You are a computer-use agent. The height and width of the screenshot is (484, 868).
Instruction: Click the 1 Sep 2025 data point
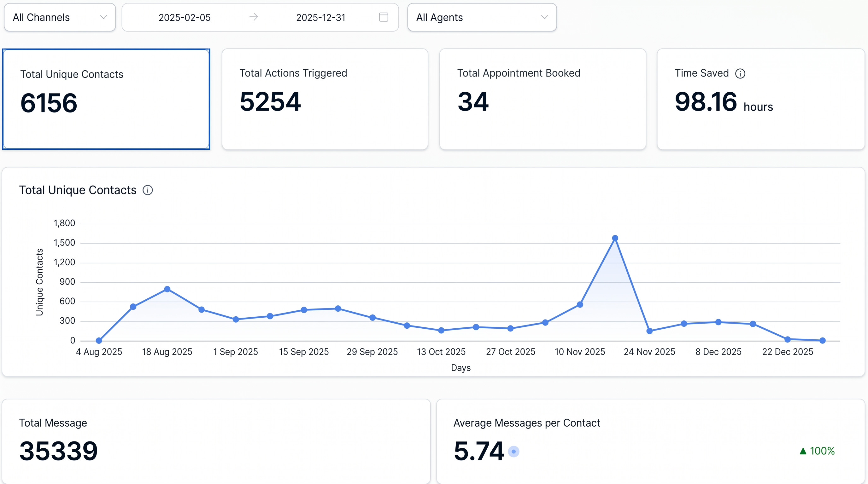tap(236, 320)
